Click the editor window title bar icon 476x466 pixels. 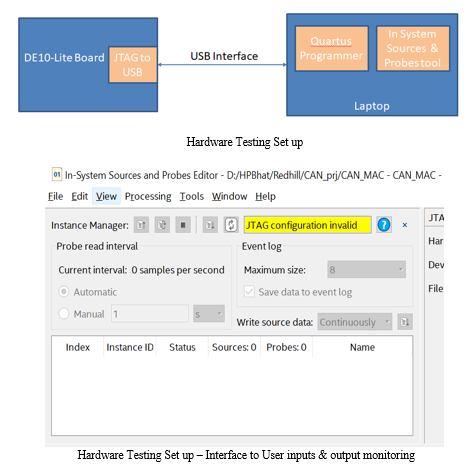pyautogui.click(x=57, y=174)
